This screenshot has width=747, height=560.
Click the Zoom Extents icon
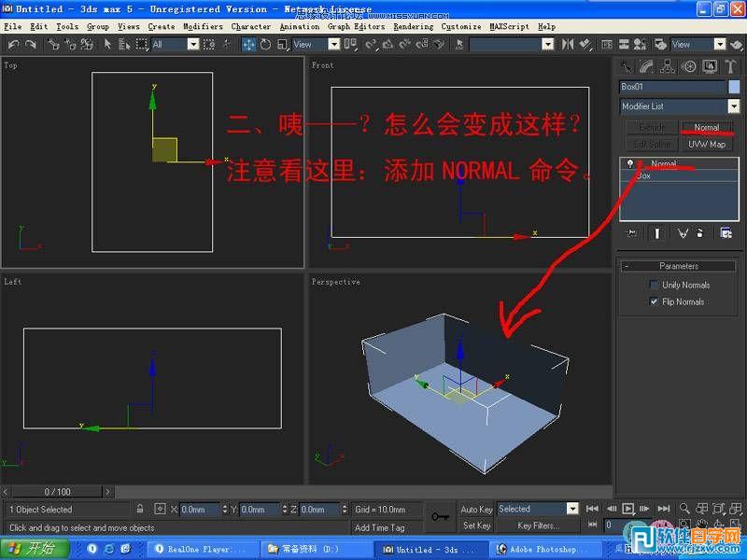716,509
